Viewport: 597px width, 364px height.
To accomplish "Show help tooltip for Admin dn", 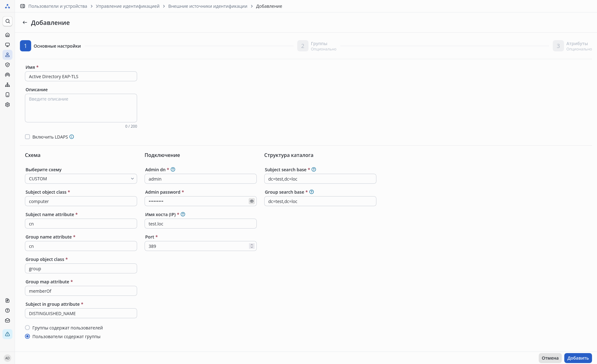I will [173, 170].
